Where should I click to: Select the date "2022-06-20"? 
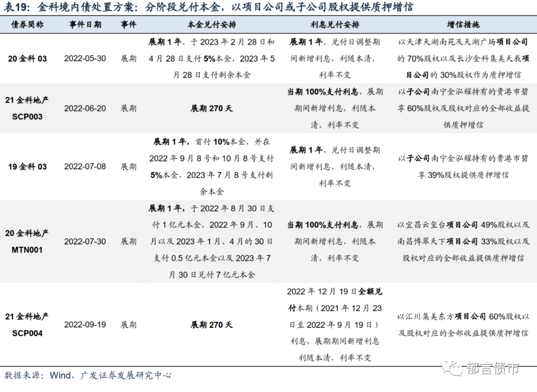(85, 108)
